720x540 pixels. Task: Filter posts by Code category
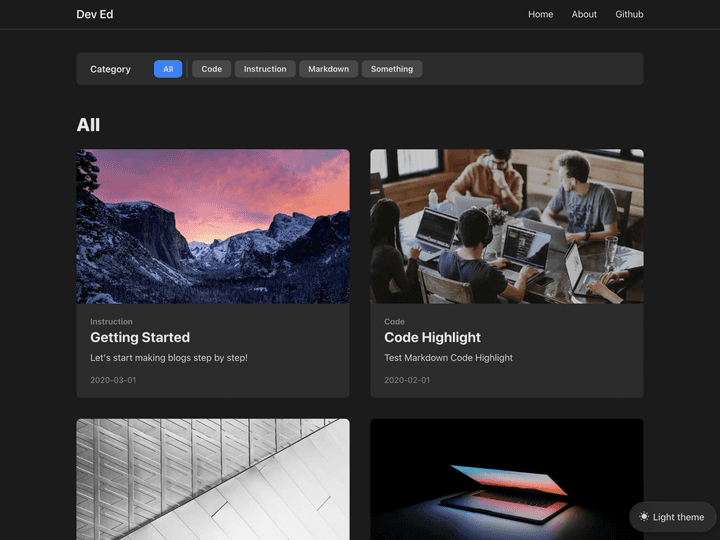point(211,69)
